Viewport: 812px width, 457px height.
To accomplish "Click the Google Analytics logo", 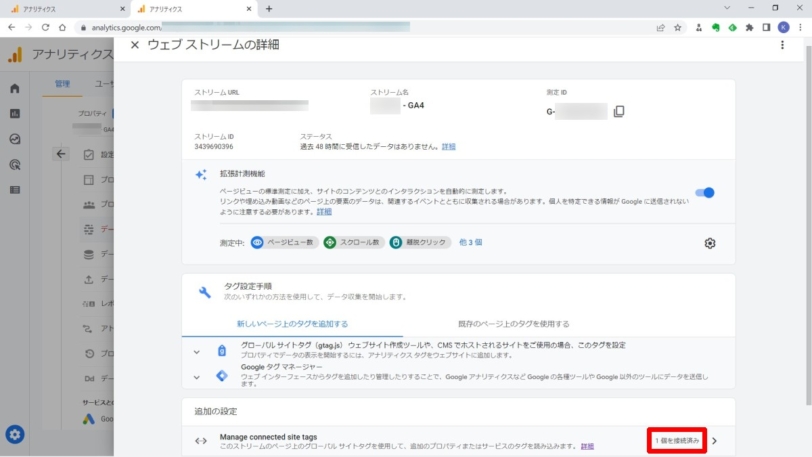I will click(16, 54).
